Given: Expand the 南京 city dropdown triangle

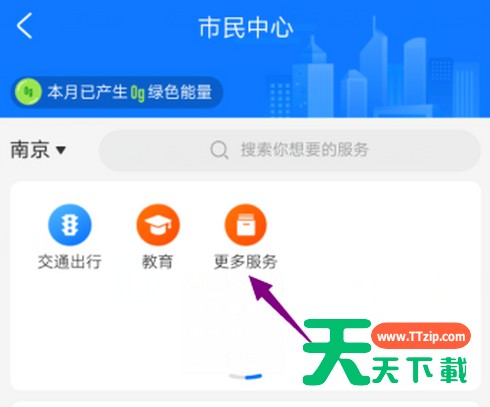Looking at the screenshot, I should (61, 150).
